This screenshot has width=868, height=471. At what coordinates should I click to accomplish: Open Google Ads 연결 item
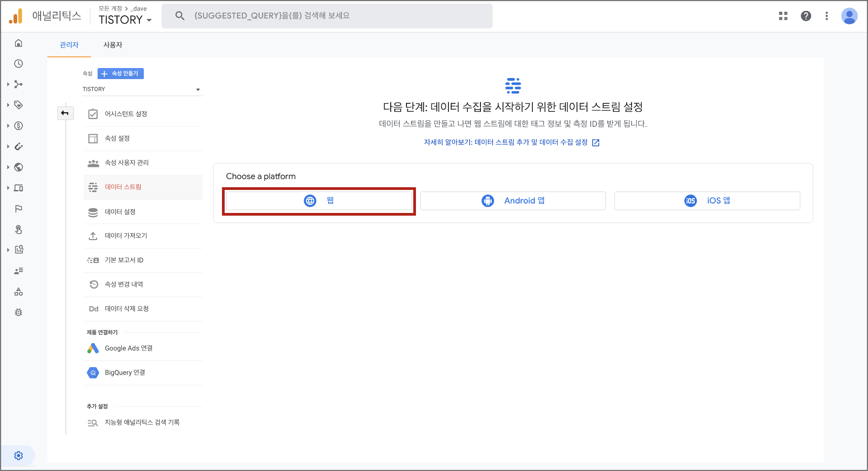point(143,348)
